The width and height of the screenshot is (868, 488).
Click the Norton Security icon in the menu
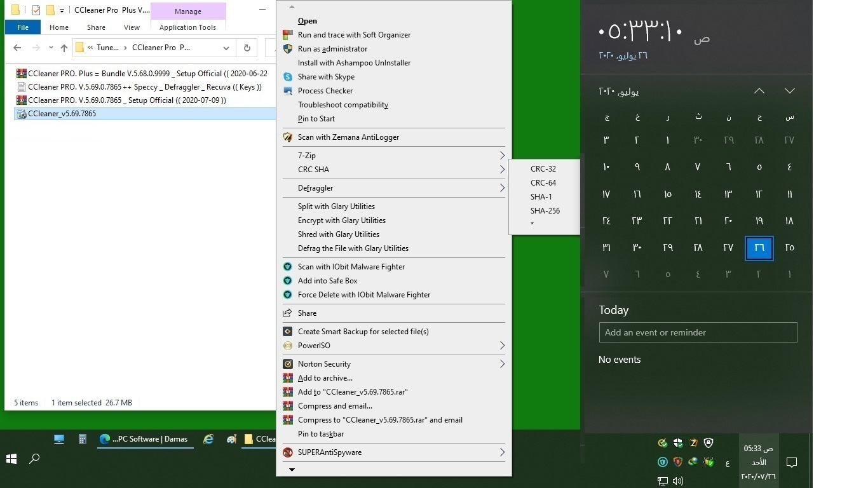(288, 364)
